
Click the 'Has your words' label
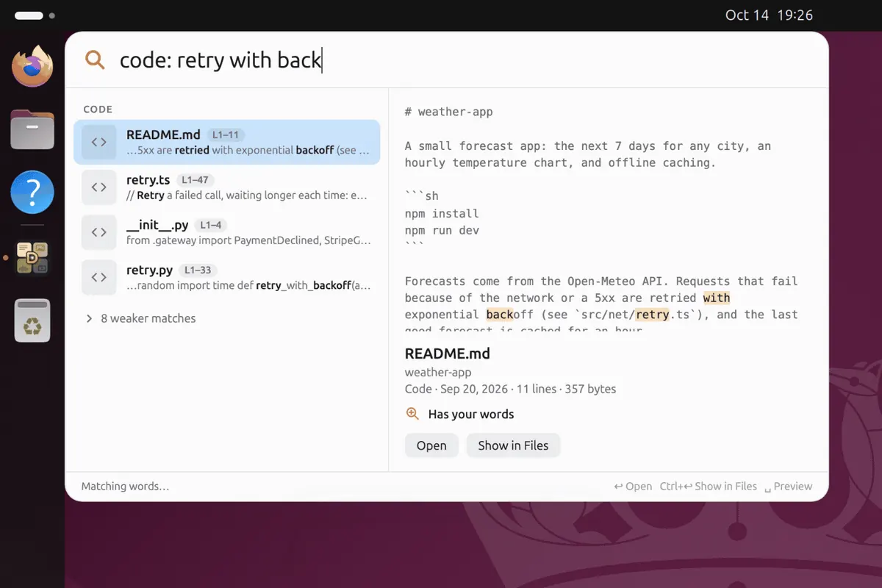471,415
